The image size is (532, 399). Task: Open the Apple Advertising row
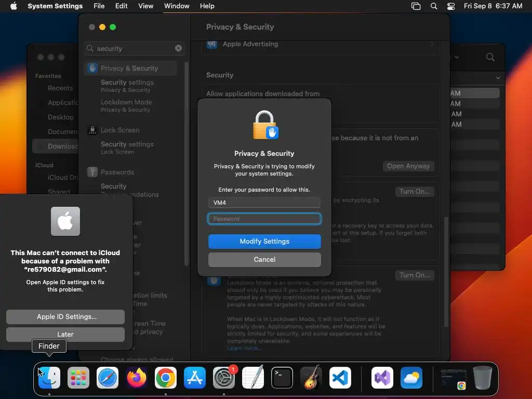(x=320, y=44)
